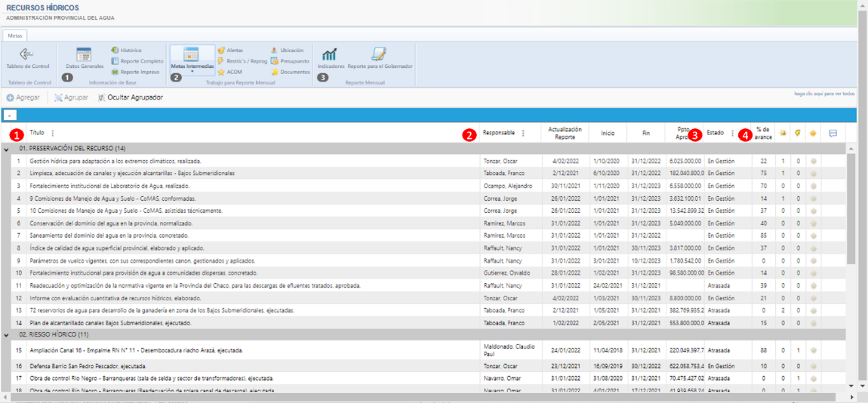Click the ACOM star column header icon
The height and width of the screenshot is (403, 868).
pyautogui.click(x=813, y=134)
